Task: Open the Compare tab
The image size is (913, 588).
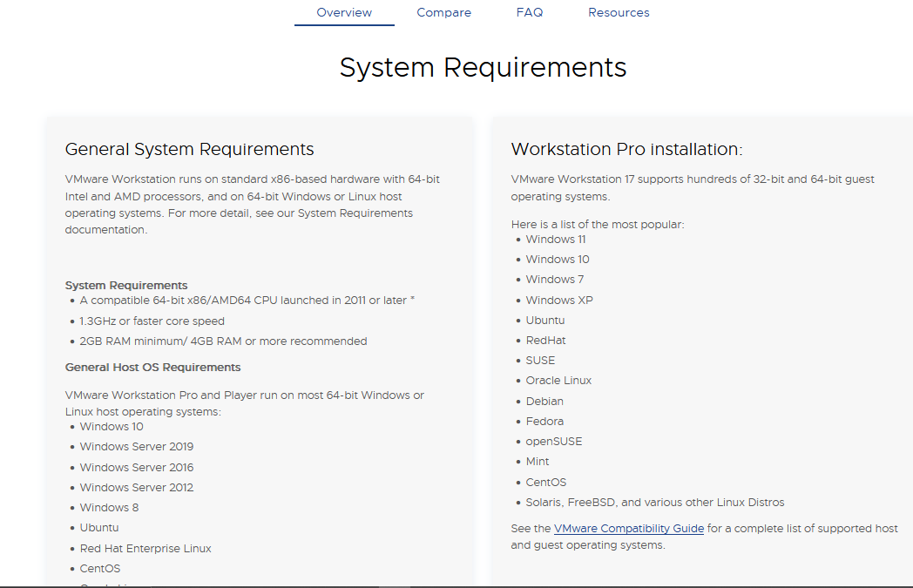Action: [443, 12]
